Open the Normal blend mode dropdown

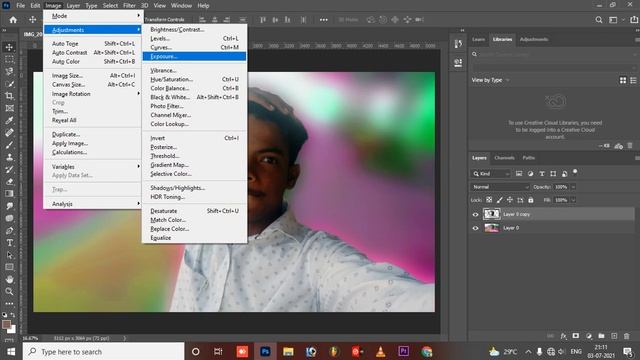click(x=500, y=187)
